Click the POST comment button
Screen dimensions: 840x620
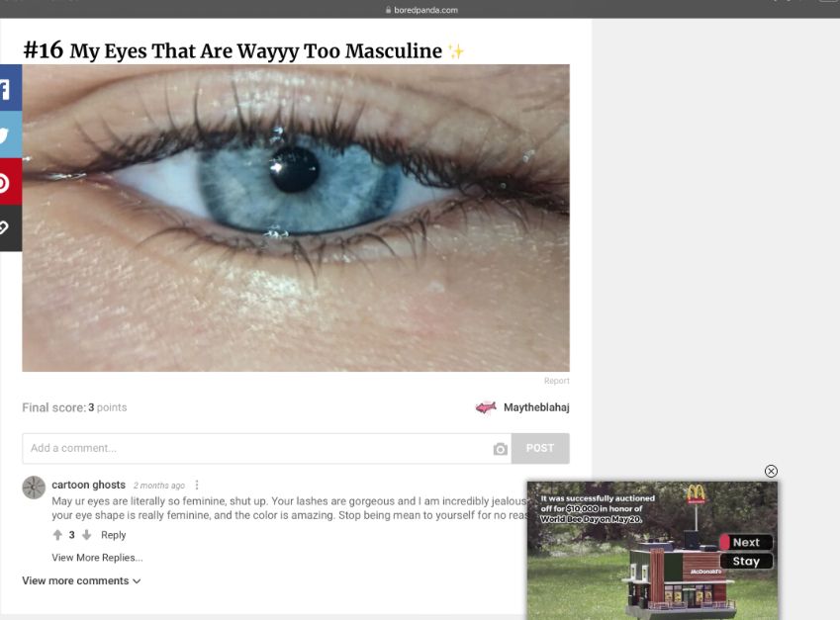[540, 449]
